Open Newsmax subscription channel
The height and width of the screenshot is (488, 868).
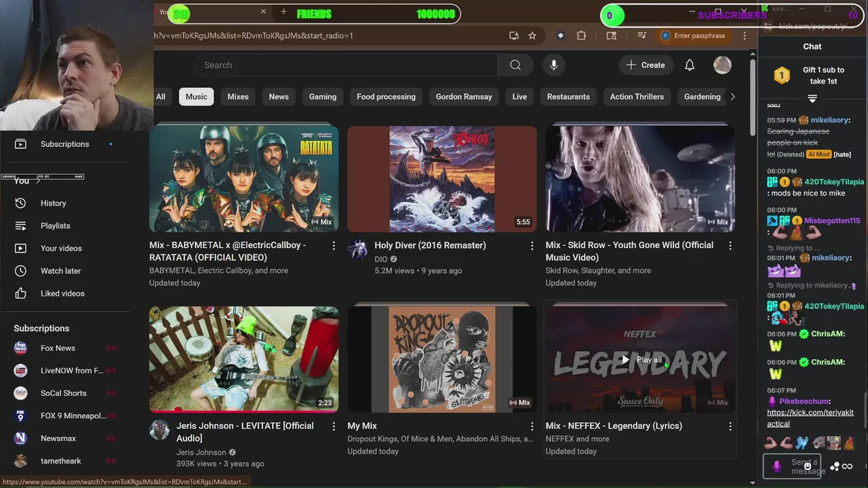click(64, 439)
